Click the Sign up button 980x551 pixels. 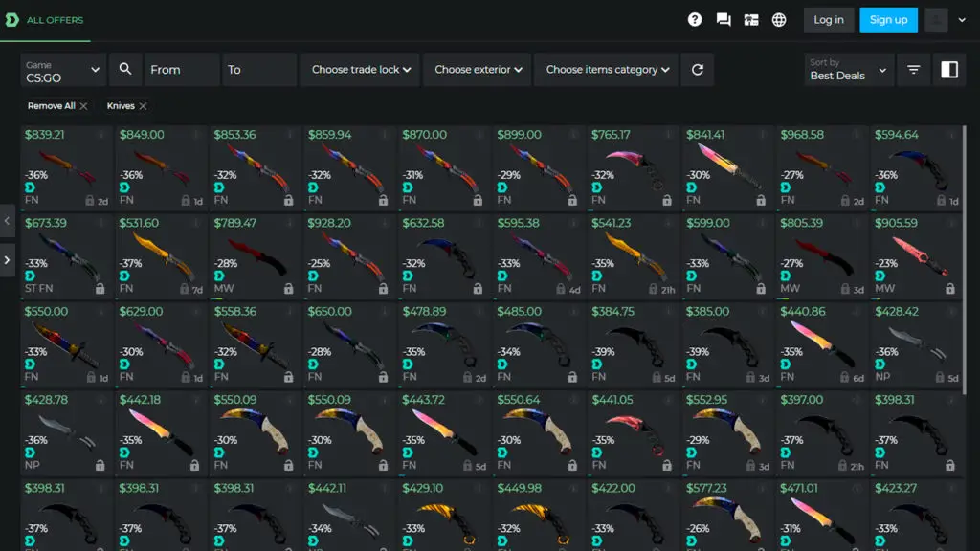click(888, 20)
